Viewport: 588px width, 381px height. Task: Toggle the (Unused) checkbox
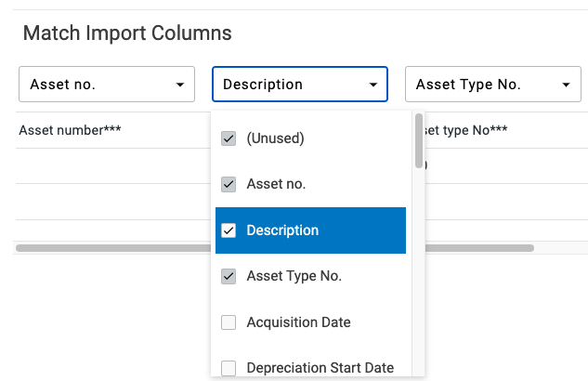229,138
